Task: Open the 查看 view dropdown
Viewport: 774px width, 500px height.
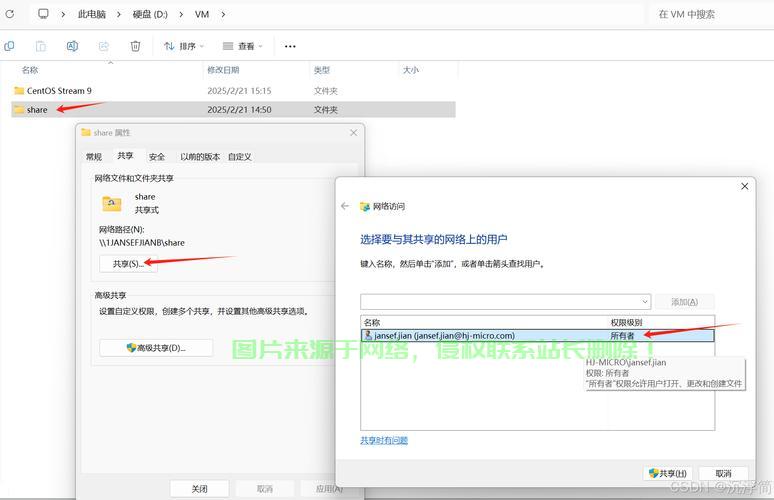Action: 243,46
